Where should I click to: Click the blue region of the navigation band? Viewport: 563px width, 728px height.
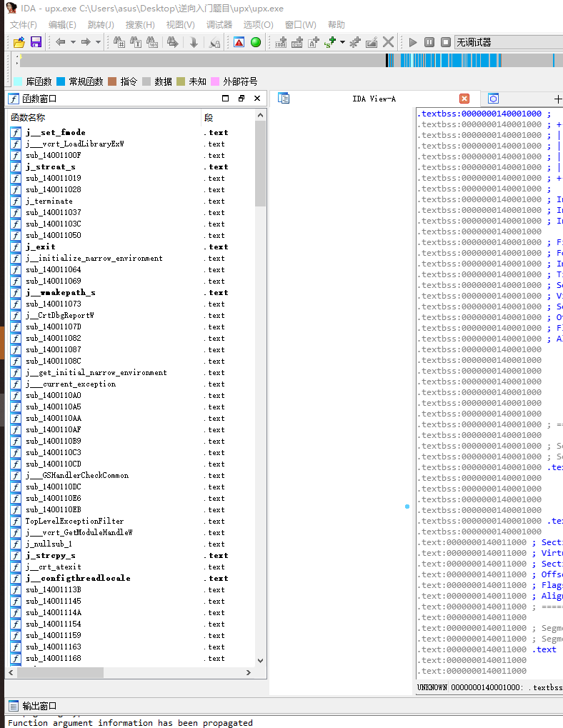pyautogui.click(x=451, y=60)
